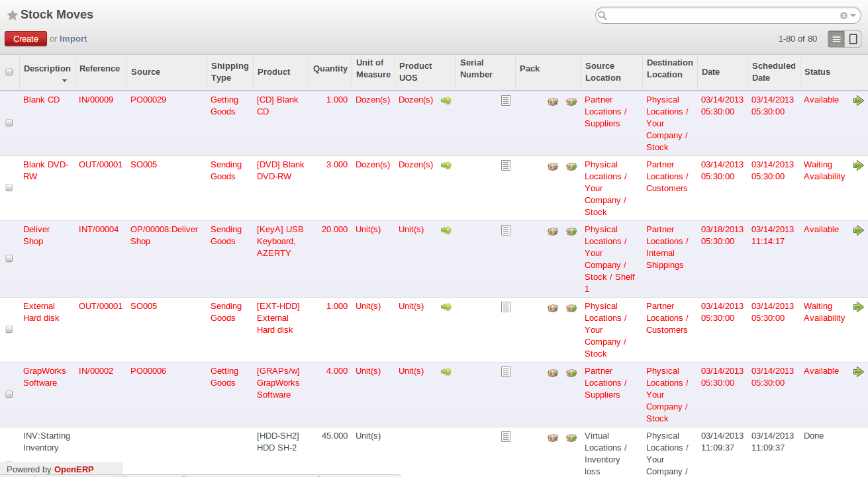Sort table by Status column header
This screenshot has width=868, height=477.
[x=816, y=72]
